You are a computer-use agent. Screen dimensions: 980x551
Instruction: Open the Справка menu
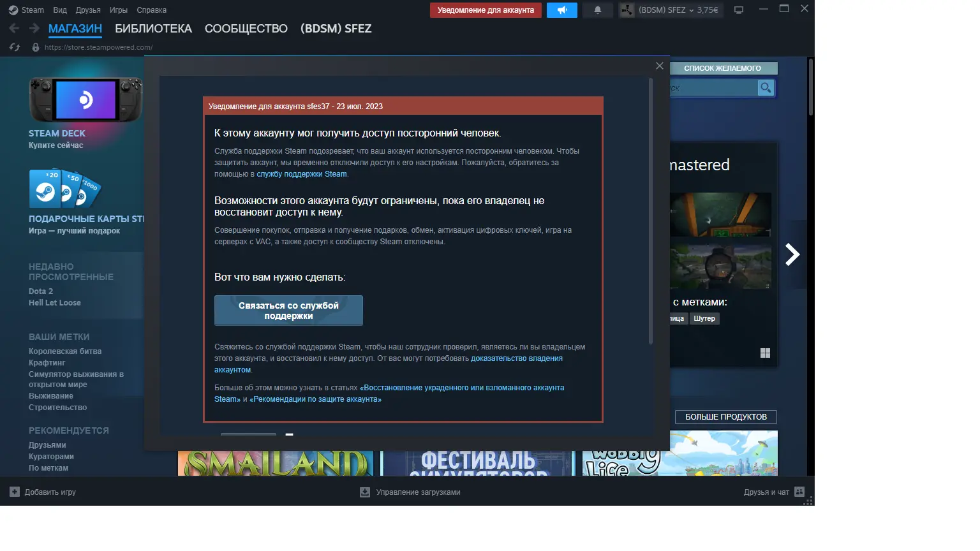151,10
